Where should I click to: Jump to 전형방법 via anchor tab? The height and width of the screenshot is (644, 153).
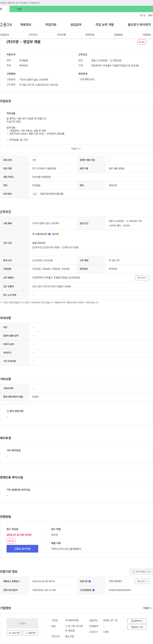pyautogui.click(x=118, y=35)
